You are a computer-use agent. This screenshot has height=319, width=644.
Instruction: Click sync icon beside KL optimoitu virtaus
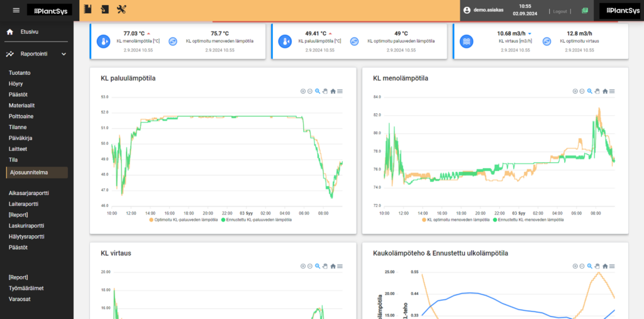pyautogui.click(x=547, y=42)
